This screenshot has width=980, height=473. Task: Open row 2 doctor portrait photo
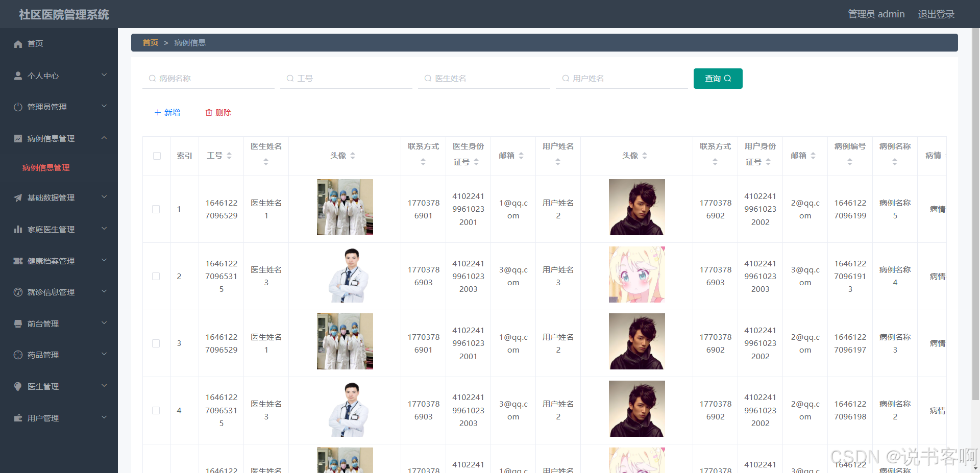(345, 275)
